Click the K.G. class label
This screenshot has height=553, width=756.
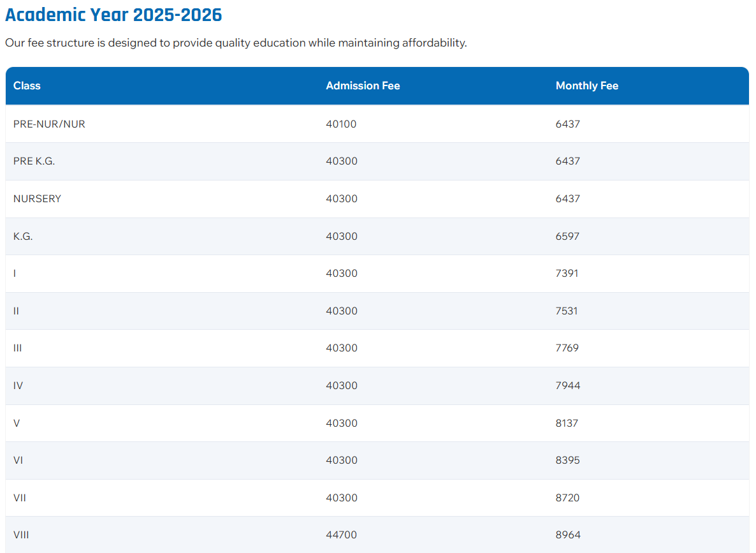tap(24, 236)
